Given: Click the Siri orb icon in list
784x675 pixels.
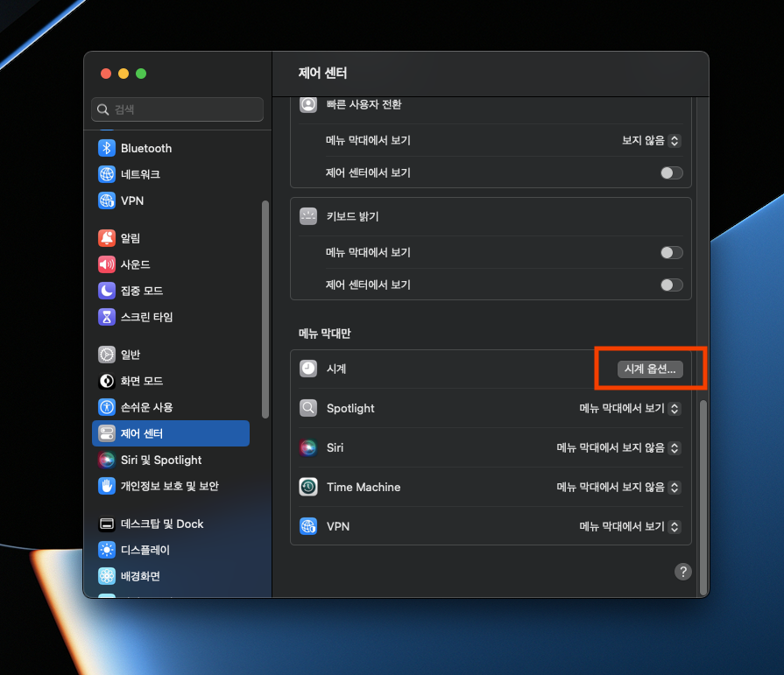Looking at the screenshot, I should (308, 447).
